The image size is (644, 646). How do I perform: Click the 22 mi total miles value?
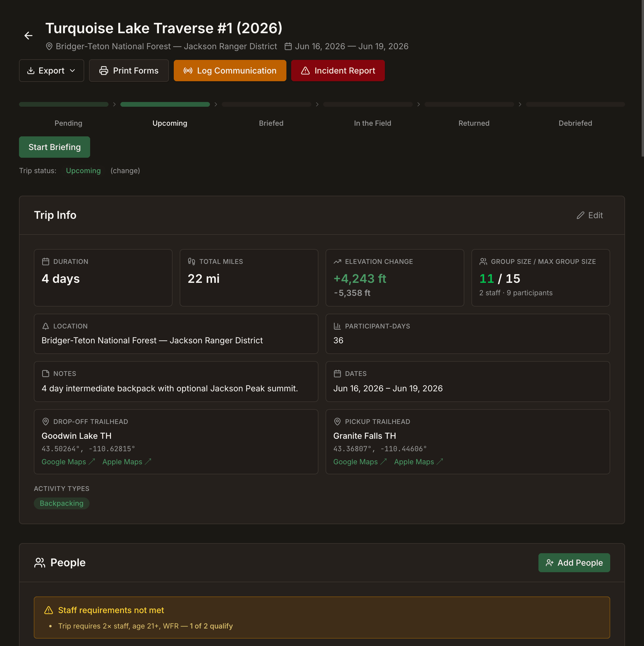tap(204, 278)
